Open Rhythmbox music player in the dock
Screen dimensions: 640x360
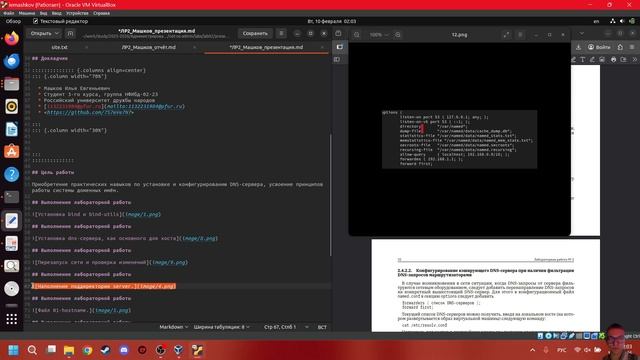[x=11, y=107]
